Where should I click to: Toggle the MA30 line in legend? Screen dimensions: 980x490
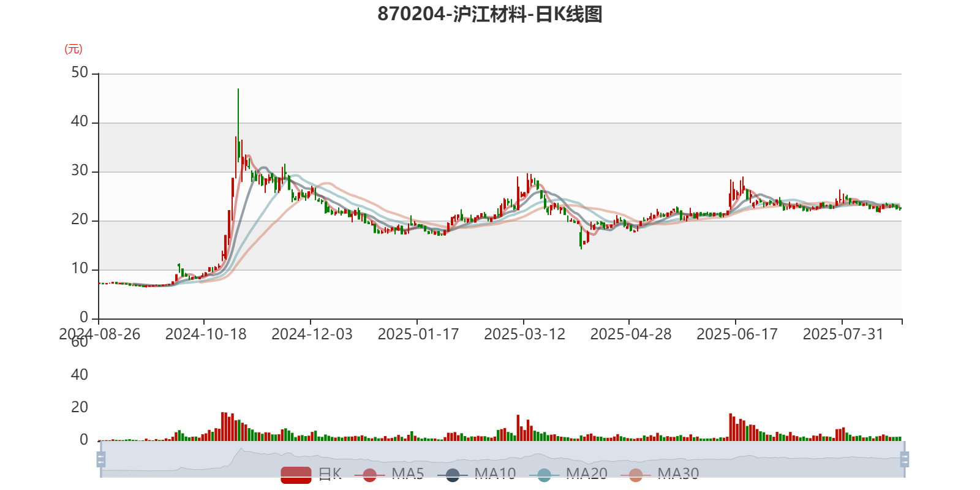(660, 474)
